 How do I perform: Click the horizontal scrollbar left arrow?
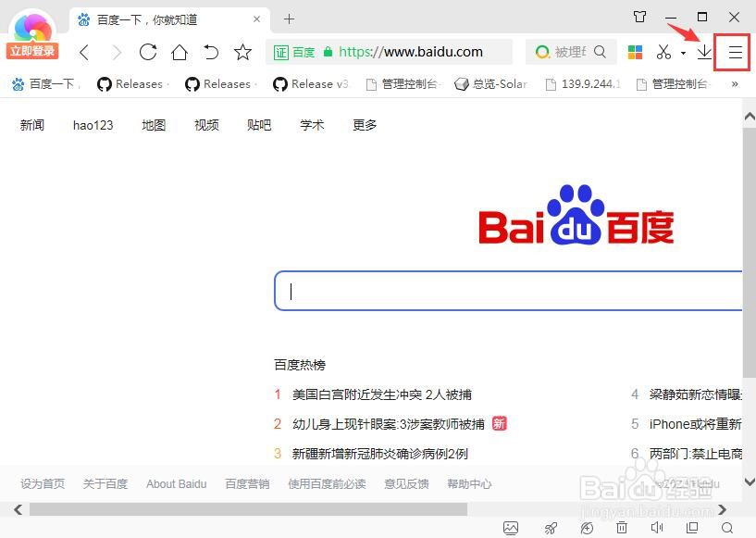click(x=19, y=509)
